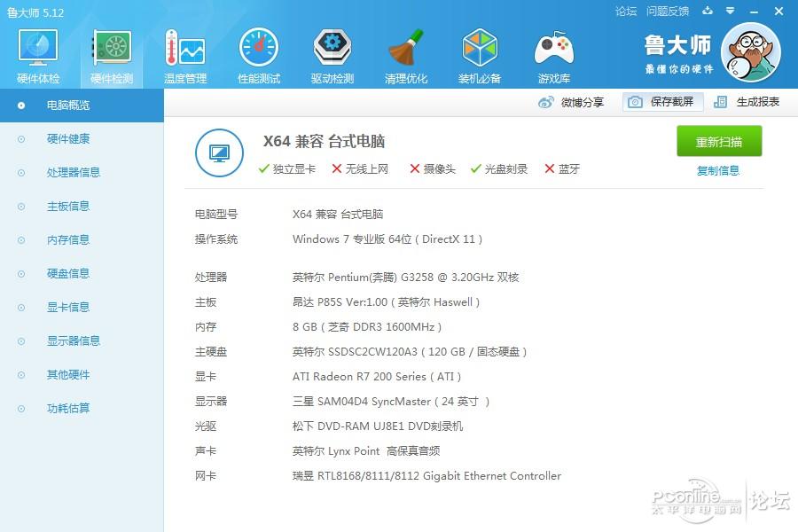Click the 问题反馈 feedback link
Screen dimensions: 798x532
point(667,11)
